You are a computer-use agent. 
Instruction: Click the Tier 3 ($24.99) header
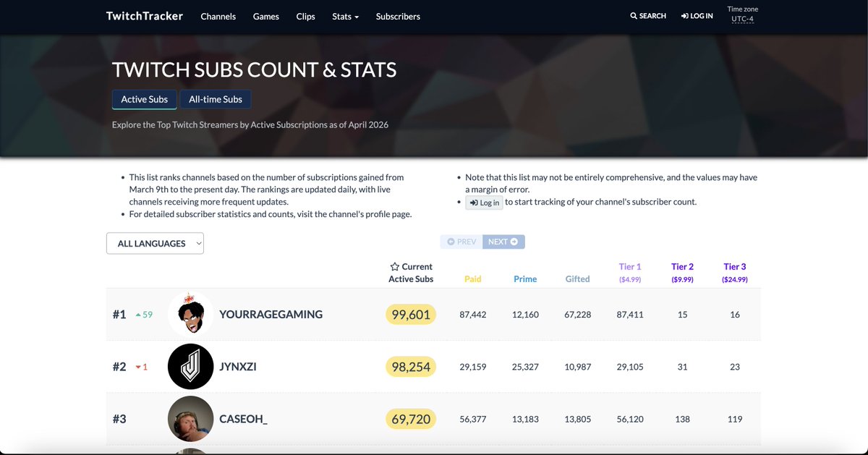735,273
